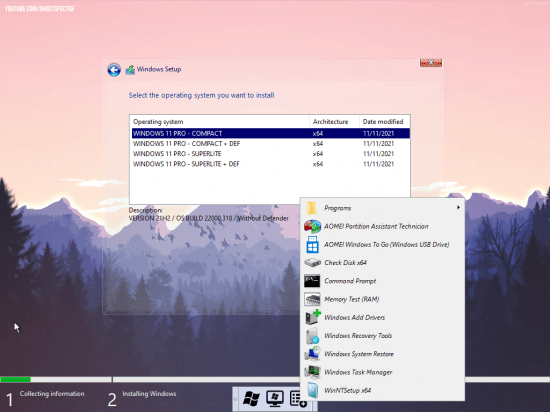Click the AOMEI Partition Assistant icon
The image size is (550, 412).
click(312, 227)
